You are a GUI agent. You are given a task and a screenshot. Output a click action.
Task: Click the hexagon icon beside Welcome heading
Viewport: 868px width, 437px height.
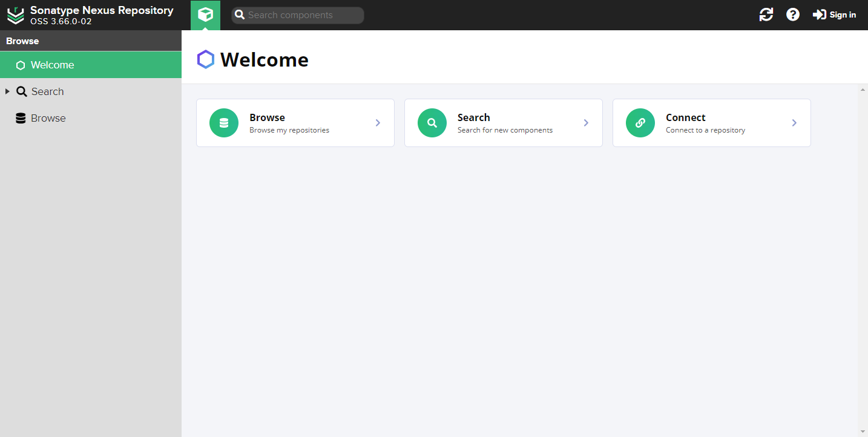206,59
